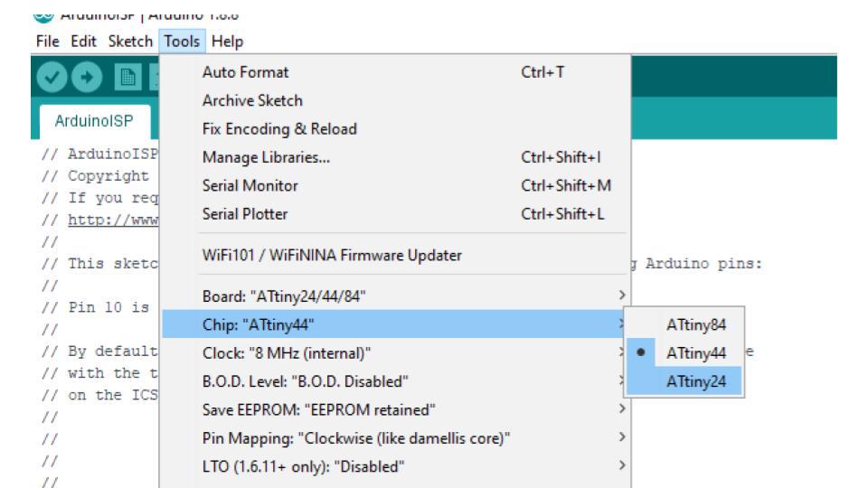This screenshot has width=868, height=488.
Task: Open the File menu
Action: 48,42
